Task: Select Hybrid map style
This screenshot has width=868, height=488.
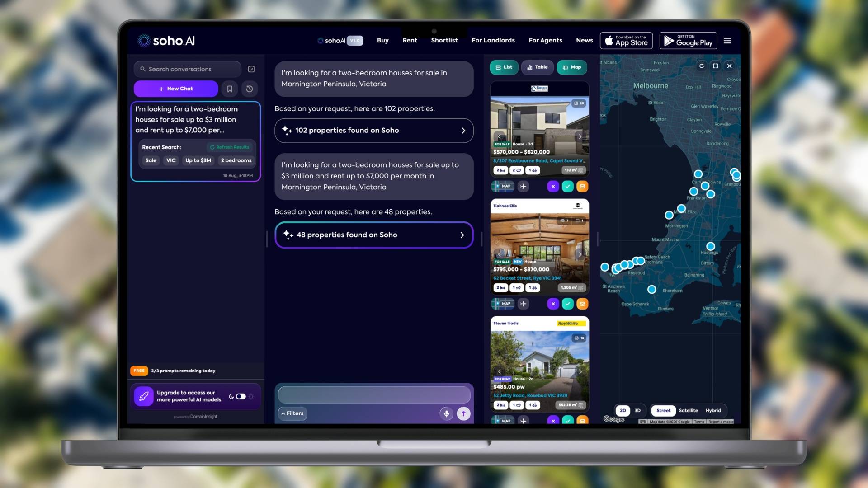Action: pos(713,411)
